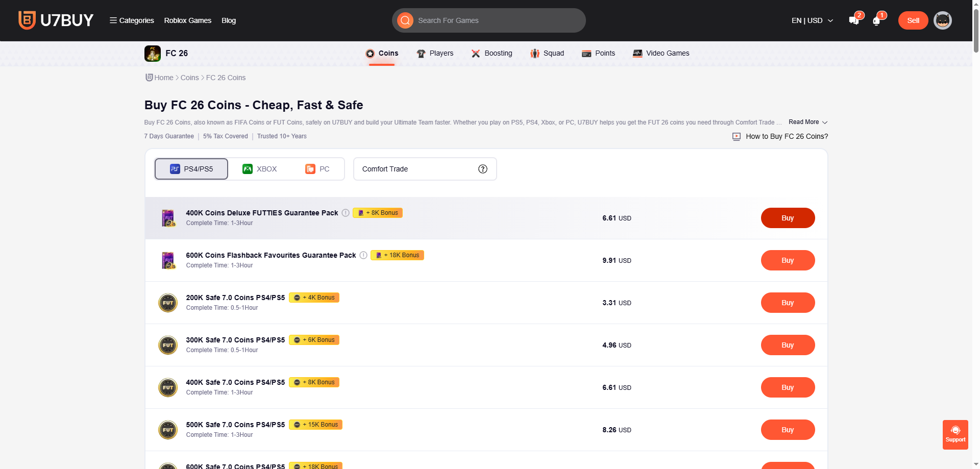The image size is (980, 469).
Task: Open the Categories hamburger menu
Action: coord(132,20)
